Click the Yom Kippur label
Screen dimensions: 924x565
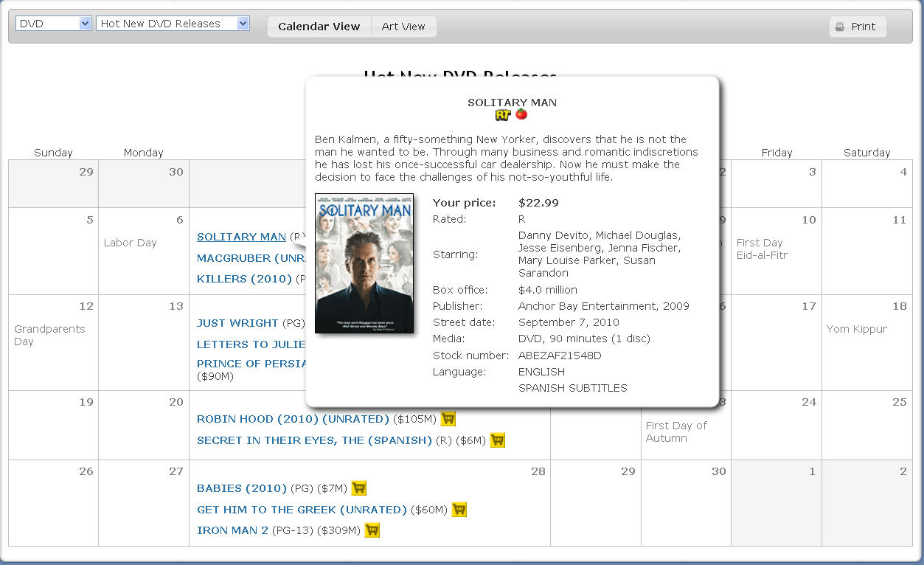[857, 329]
